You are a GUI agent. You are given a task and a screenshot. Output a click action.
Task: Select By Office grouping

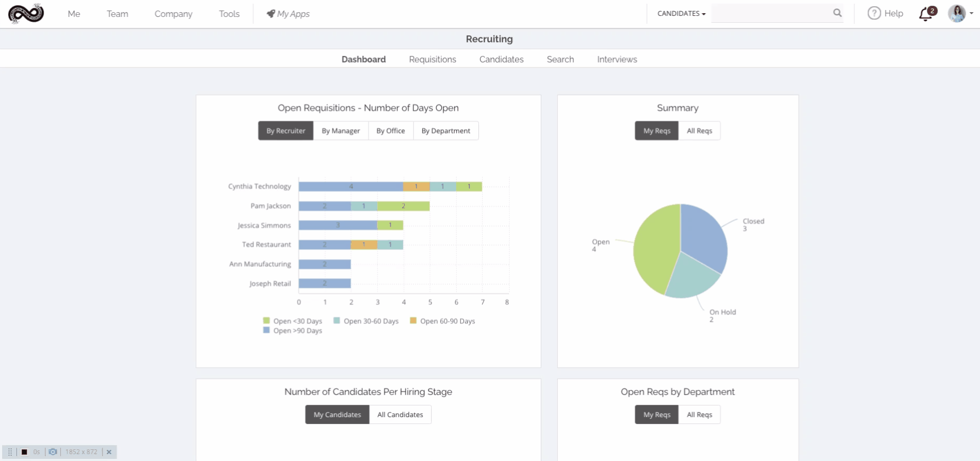[391, 131]
